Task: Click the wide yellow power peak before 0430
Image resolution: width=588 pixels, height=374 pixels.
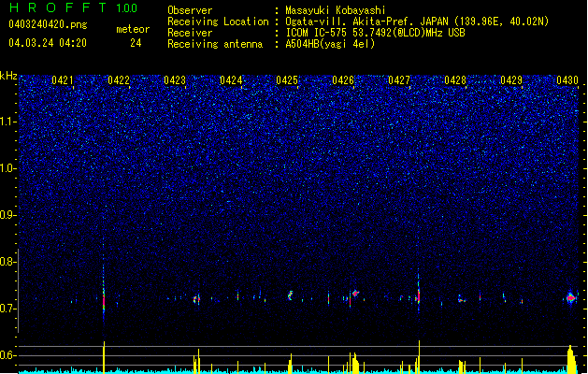Action: [571, 359]
